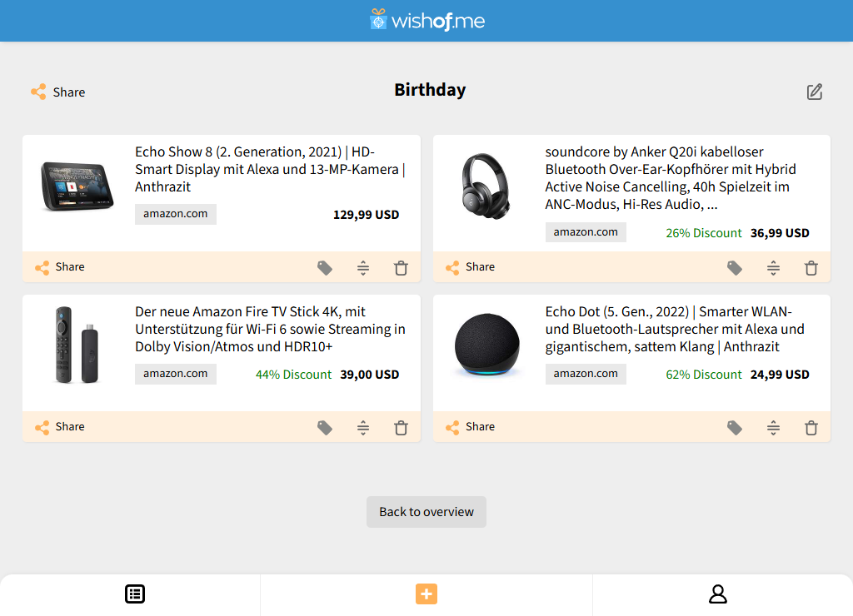Delete the Echo Dot from the wishlist

[x=811, y=427]
